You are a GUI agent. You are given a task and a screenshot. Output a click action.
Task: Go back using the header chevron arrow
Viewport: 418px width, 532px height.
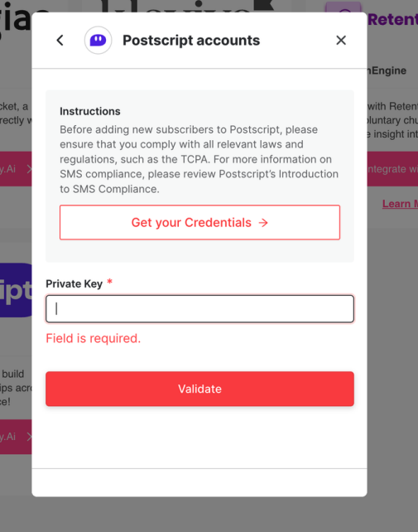point(60,41)
